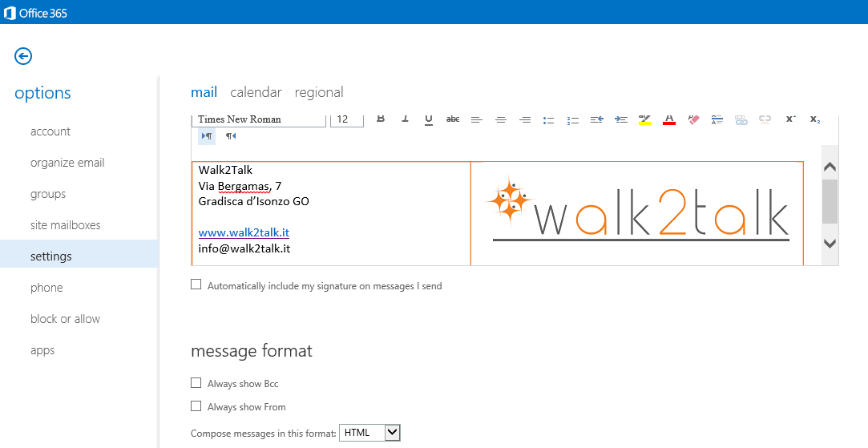Click the www.walk2talk.it link in signature
This screenshot has width=868, height=448.
[244, 232]
